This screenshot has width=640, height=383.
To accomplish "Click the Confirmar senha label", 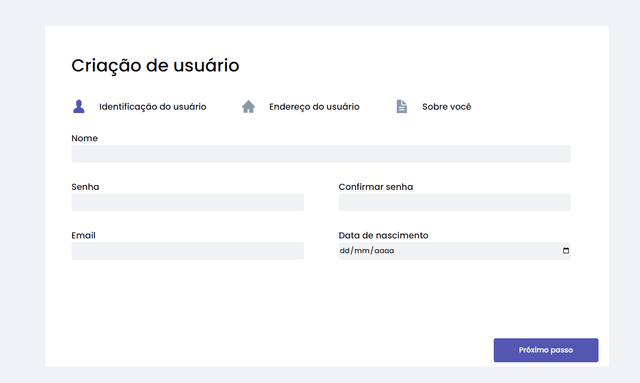I will tap(376, 187).
